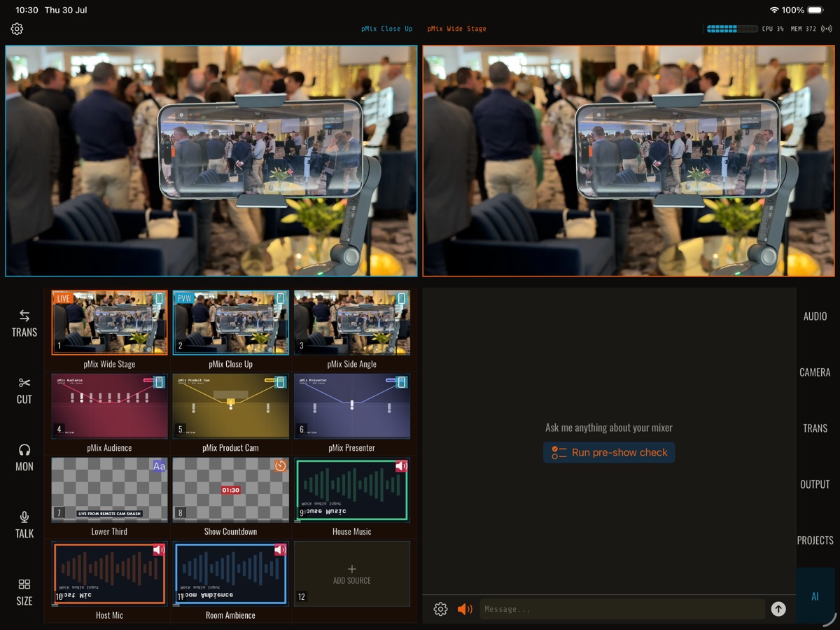Click the program monitor with orange border
Screen dimensions: 840x630
point(629,161)
